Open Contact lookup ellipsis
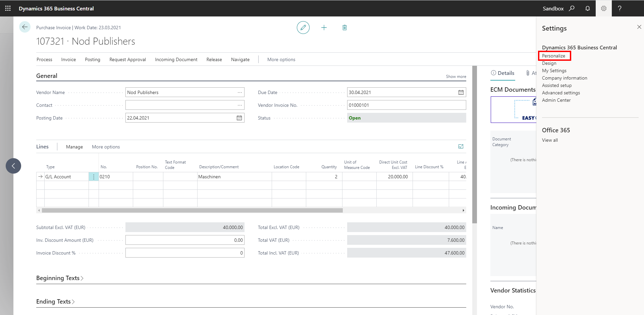 point(240,105)
